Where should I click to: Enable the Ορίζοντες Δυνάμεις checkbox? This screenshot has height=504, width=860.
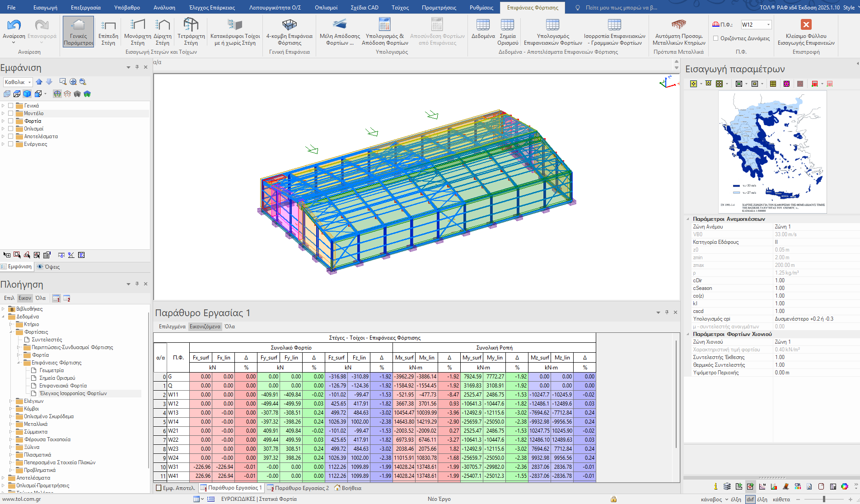(x=715, y=38)
